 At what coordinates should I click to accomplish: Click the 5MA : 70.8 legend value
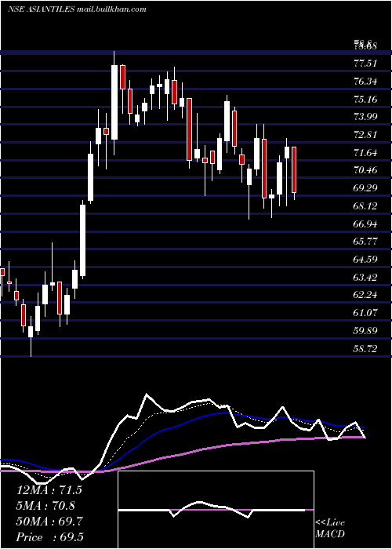[46, 506]
